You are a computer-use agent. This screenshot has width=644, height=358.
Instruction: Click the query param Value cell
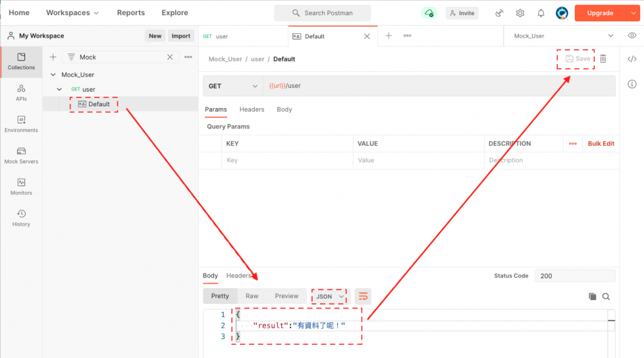tap(418, 160)
